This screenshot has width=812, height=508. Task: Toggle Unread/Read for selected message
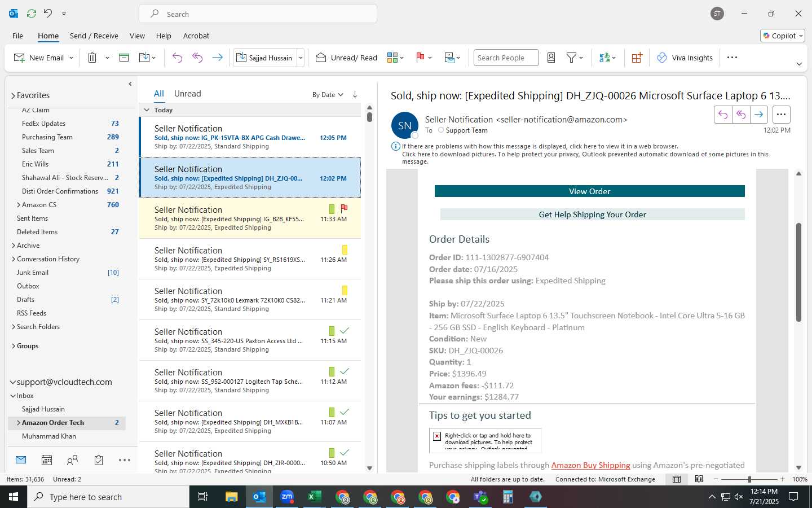(x=346, y=58)
